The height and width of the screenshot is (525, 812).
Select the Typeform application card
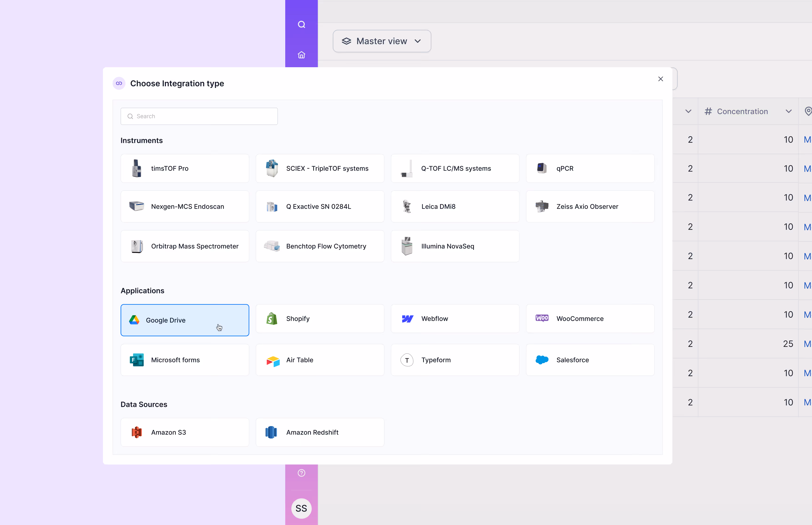(455, 360)
